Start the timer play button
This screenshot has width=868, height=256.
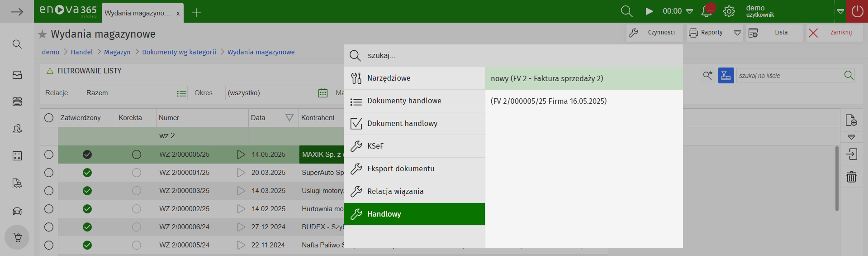(649, 11)
